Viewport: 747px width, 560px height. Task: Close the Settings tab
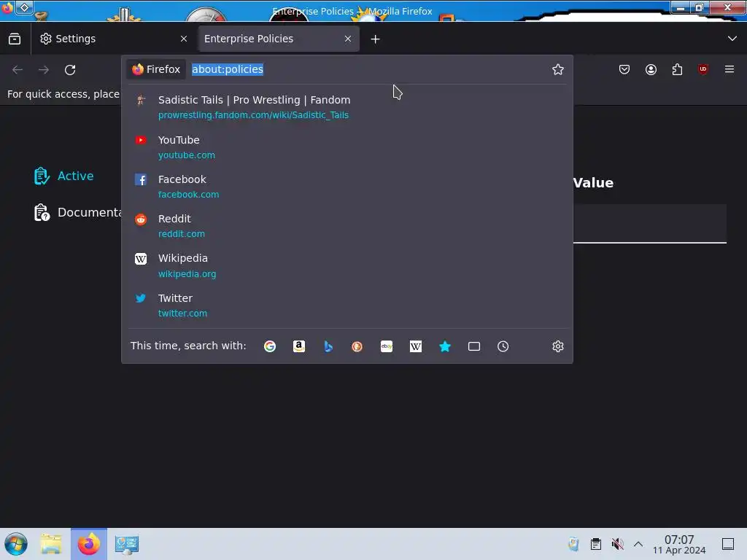click(184, 39)
